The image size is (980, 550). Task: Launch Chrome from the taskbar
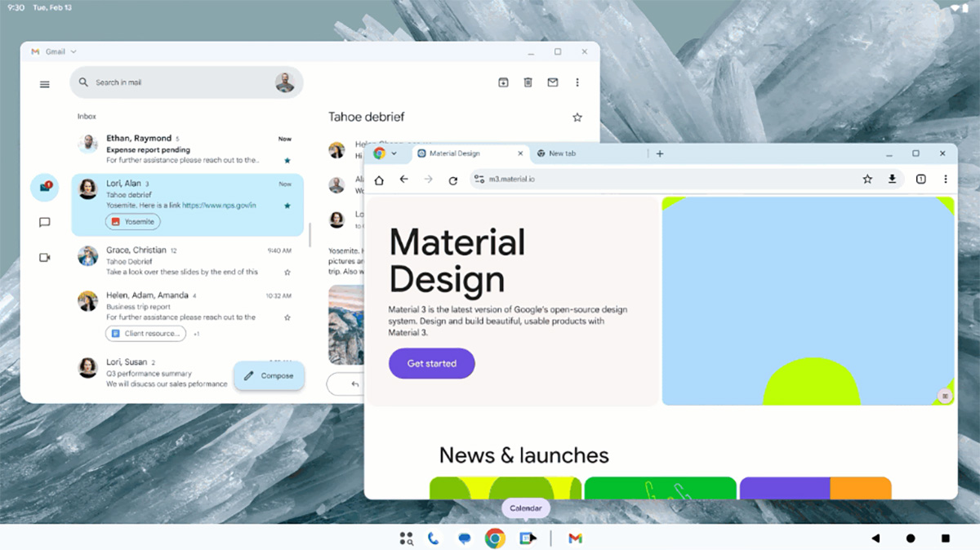click(495, 539)
